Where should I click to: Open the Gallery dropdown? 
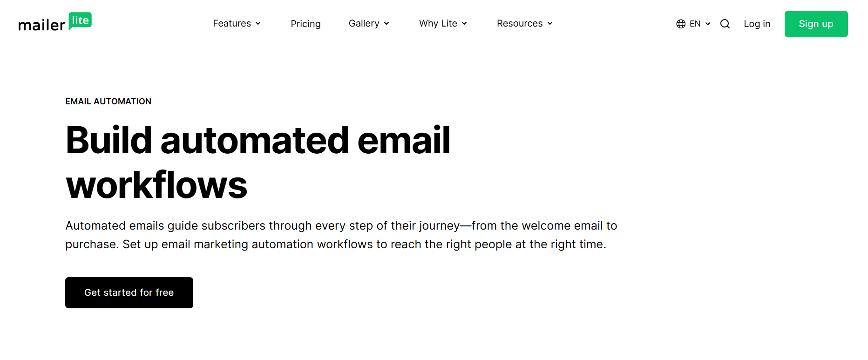tap(365, 23)
